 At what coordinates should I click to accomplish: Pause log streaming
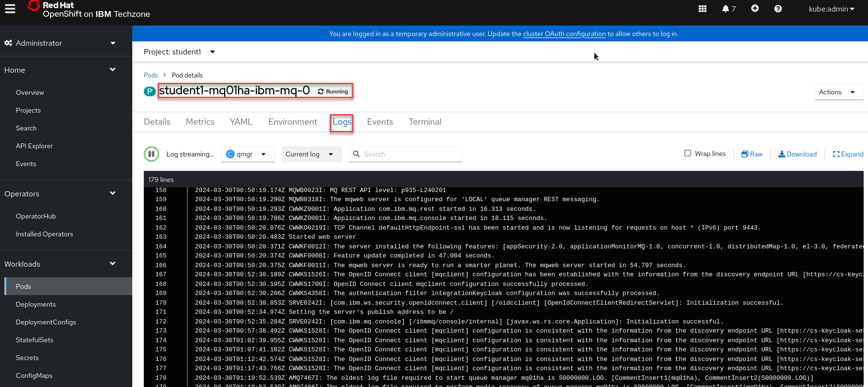point(151,154)
